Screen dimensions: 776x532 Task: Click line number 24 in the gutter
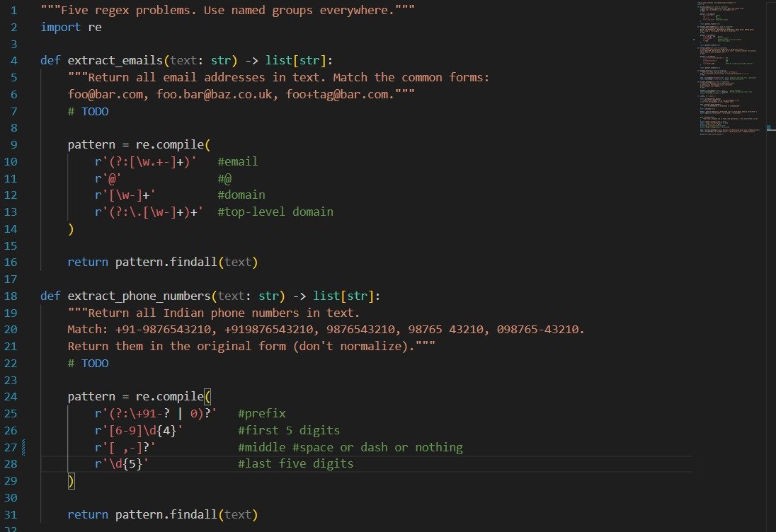click(11, 397)
